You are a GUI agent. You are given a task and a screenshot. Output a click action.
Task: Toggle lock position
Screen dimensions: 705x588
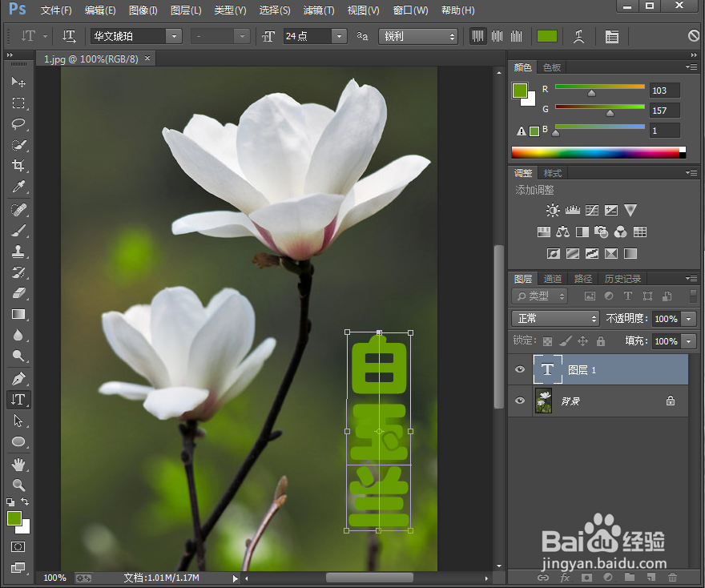(582, 341)
